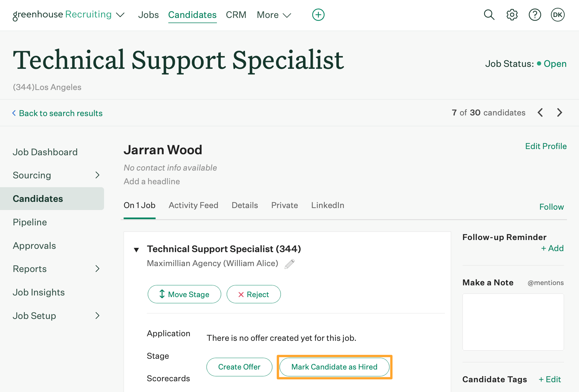Collapse the Technical Support Specialist (344) application
Image resolution: width=579 pixels, height=392 pixels.
pos(136,249)
